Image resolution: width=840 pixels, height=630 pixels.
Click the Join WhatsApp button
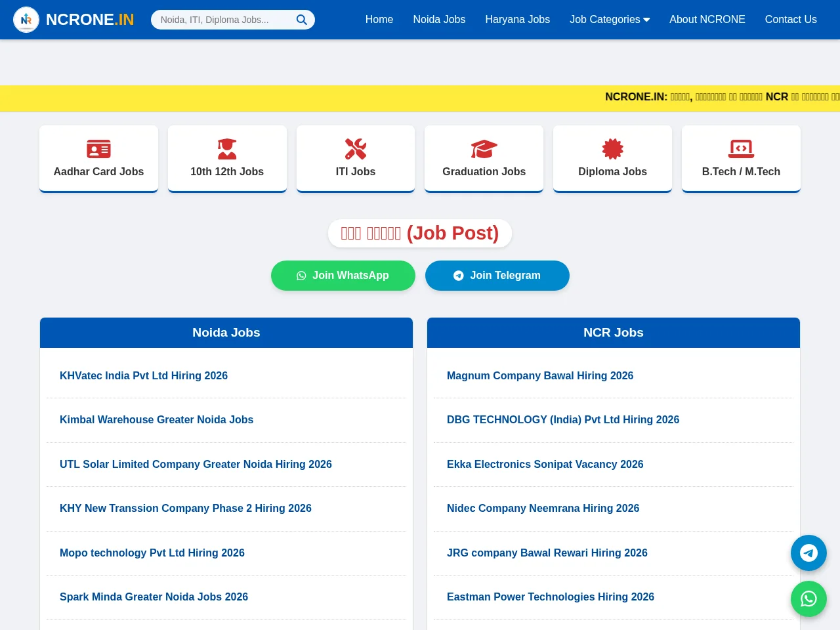coord(343,276)
